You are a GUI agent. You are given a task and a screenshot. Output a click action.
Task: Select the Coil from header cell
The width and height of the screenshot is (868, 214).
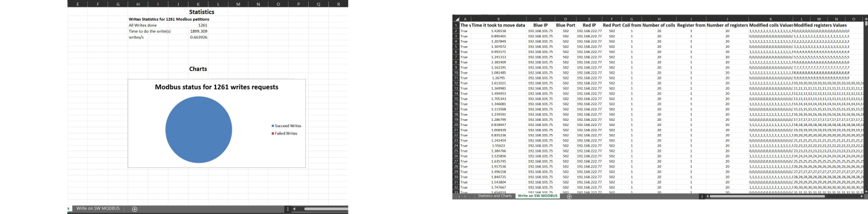(x=632, y=25)
